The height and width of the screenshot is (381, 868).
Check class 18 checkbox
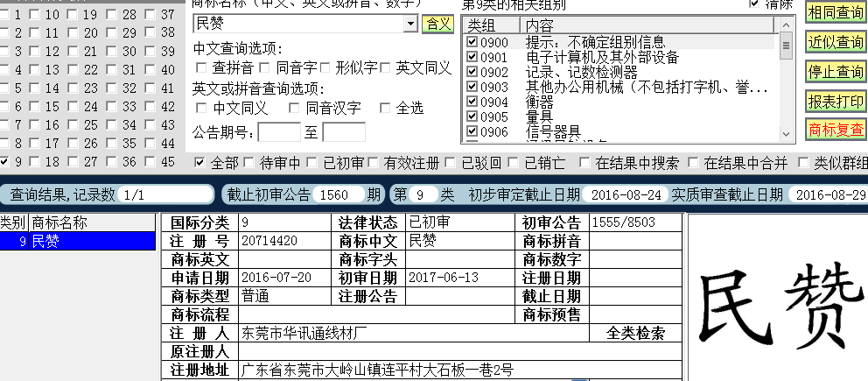click(x=35, y=162)
